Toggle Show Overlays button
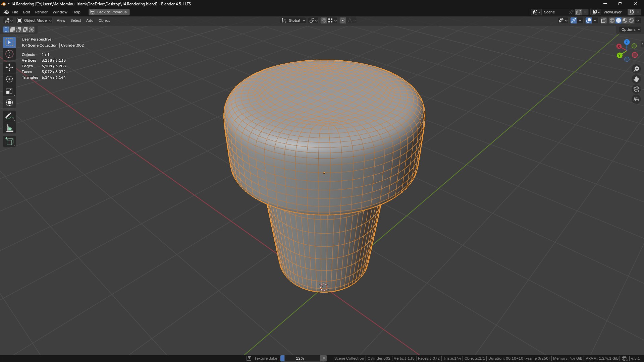 [588, 20]
